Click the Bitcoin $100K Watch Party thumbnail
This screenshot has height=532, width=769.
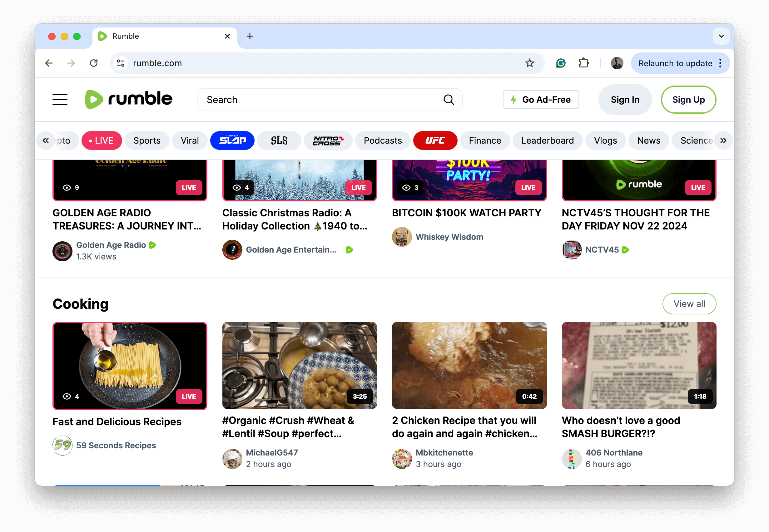(x=469, y=172)
